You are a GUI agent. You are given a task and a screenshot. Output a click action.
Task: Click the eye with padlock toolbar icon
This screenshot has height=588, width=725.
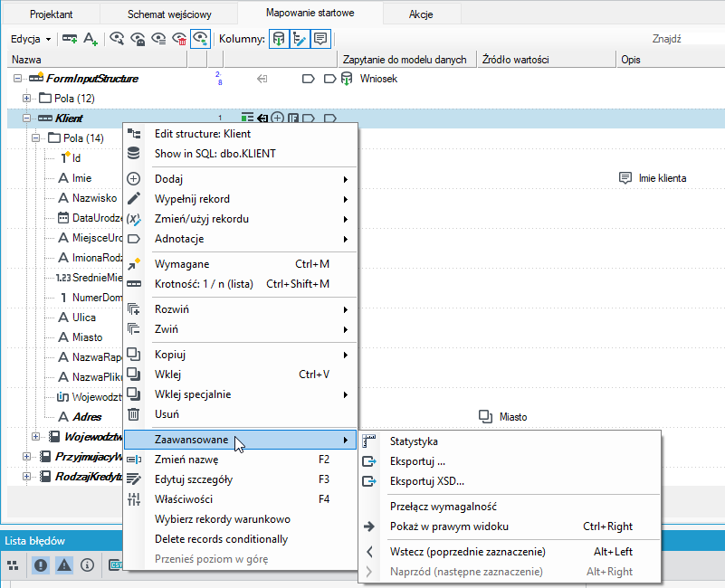point(138,39)
